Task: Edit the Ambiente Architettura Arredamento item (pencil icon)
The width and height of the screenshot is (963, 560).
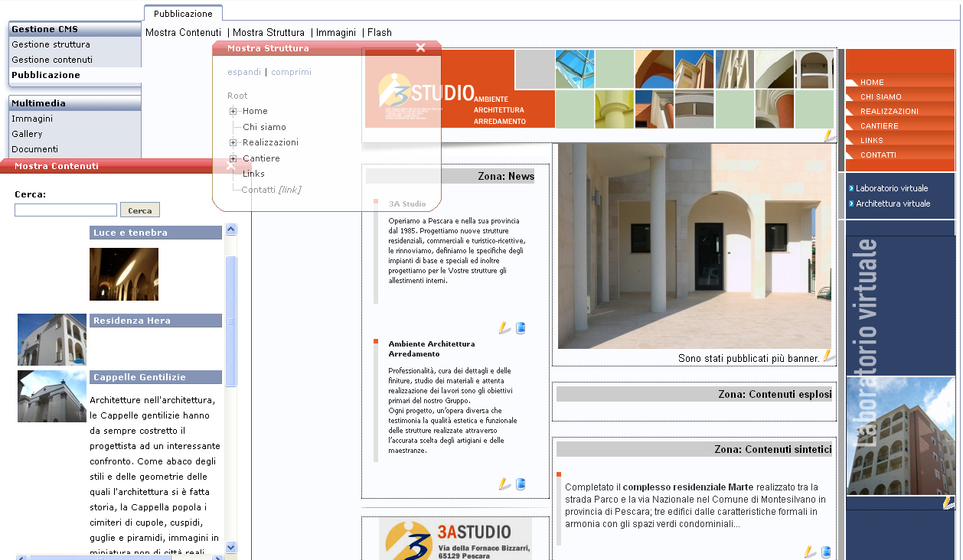Action: [504, 483]
